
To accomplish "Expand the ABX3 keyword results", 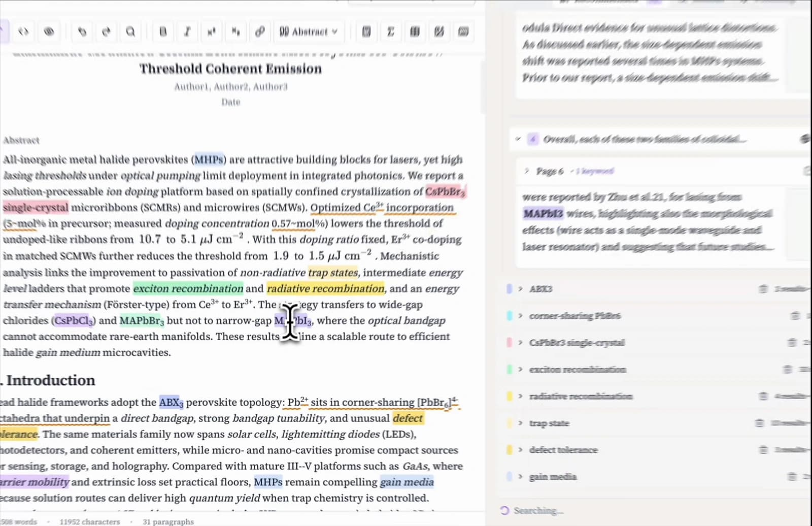I will click(x=520, y=289).
